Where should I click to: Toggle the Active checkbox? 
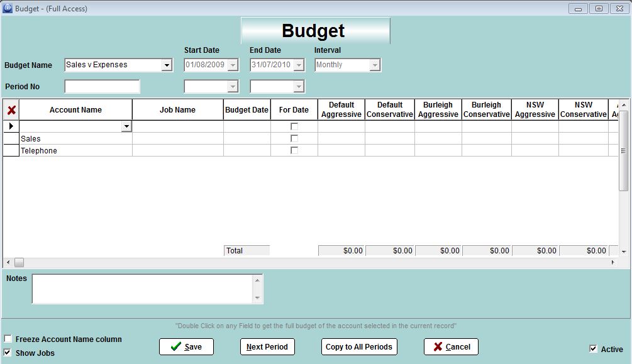[x=593, y=349]
